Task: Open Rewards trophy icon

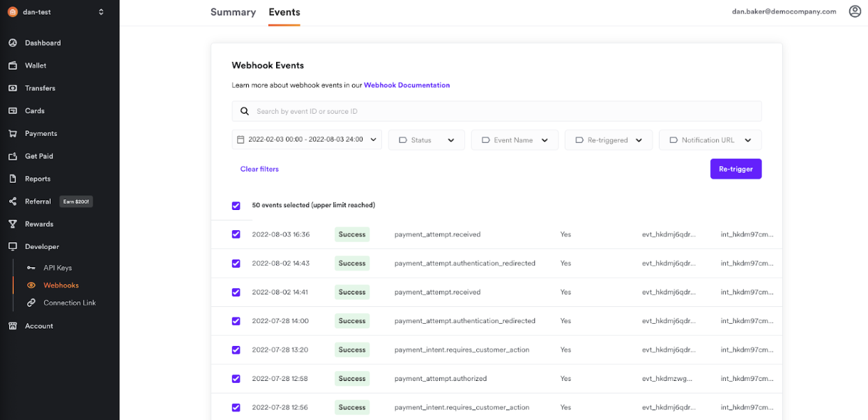Action: click(x=13, y=225)
